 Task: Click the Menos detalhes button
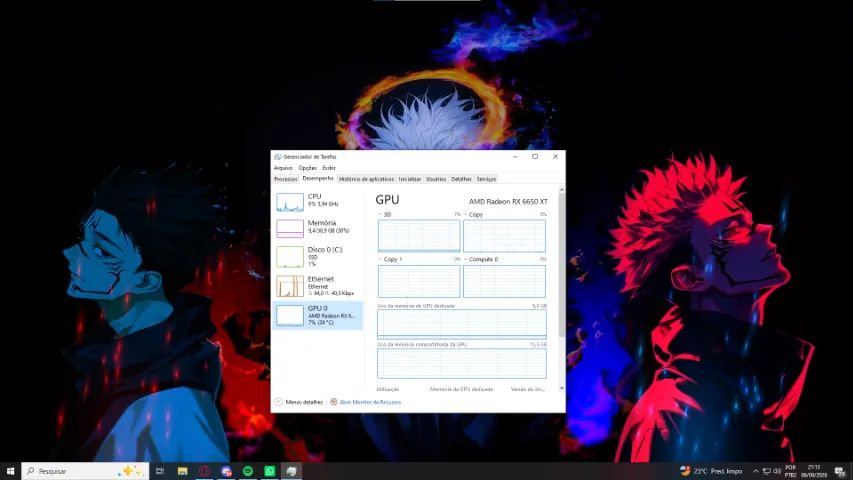pos(299,402)
